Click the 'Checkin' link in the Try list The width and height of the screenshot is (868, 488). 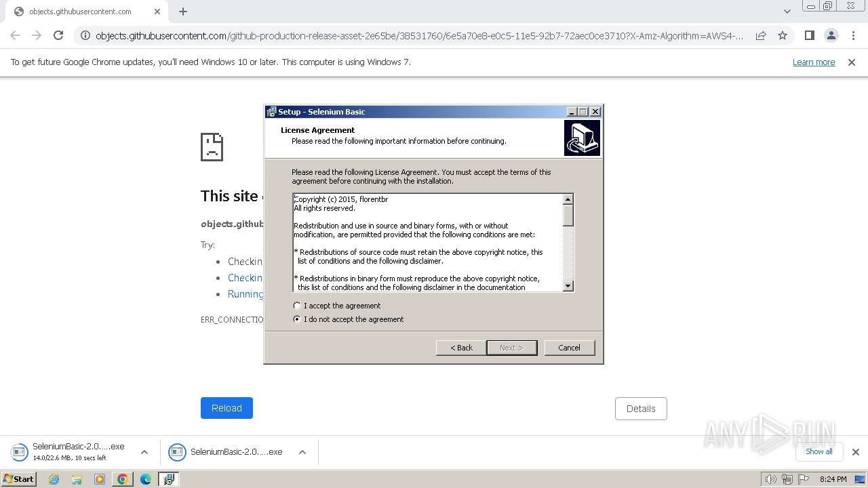coord(245,278)
